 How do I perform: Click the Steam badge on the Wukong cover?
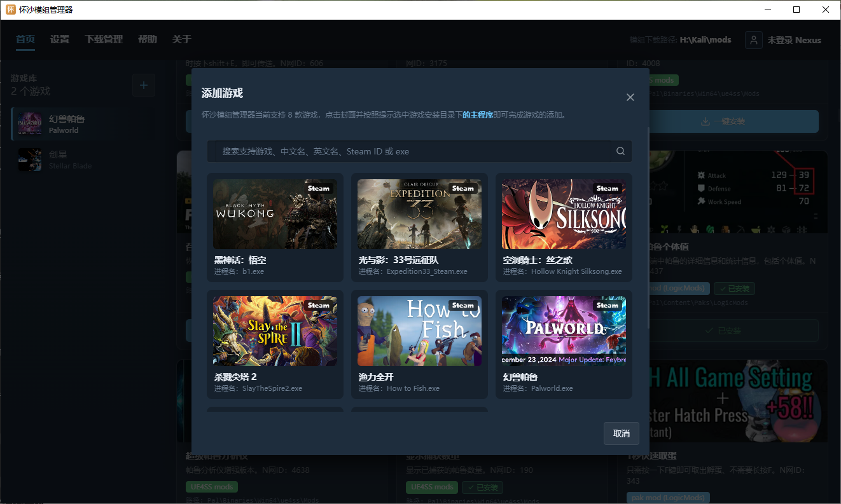click(319, 188)
